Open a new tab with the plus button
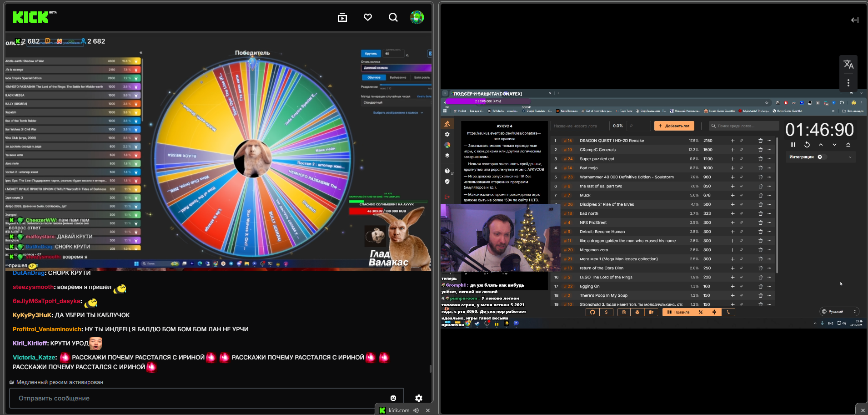Image resolution: width=868 pixels, height=415 pixels. coord(558,93)
